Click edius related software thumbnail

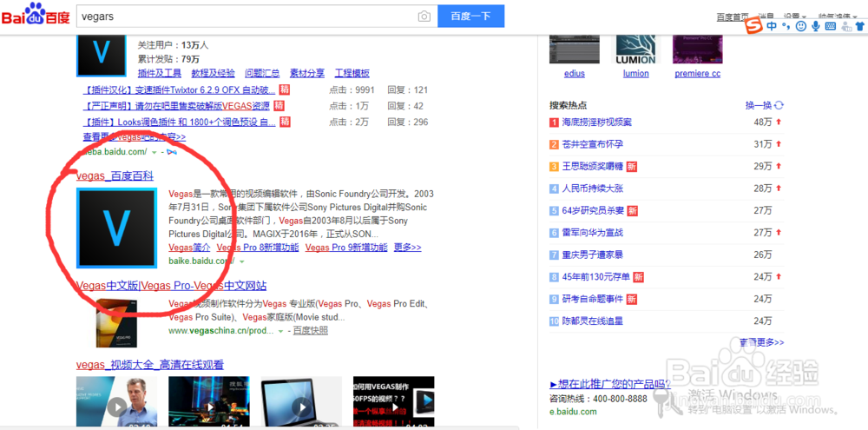click(x=575, y=50)
